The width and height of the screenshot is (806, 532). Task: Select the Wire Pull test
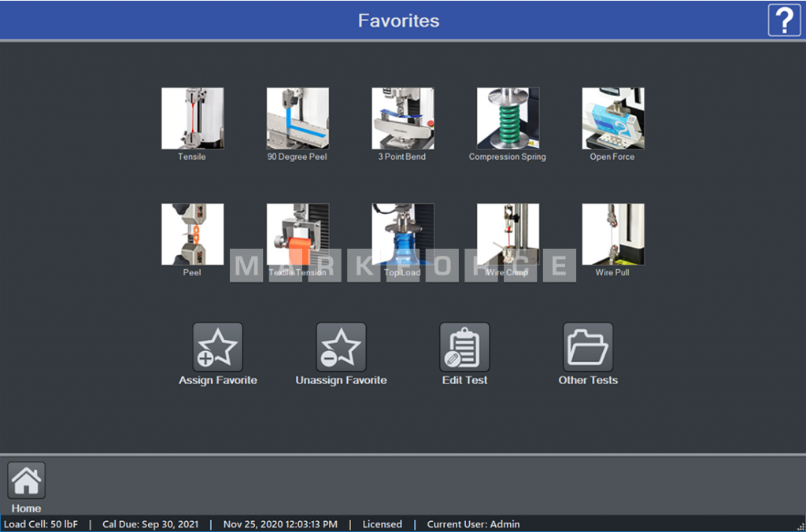click(612, 235)
